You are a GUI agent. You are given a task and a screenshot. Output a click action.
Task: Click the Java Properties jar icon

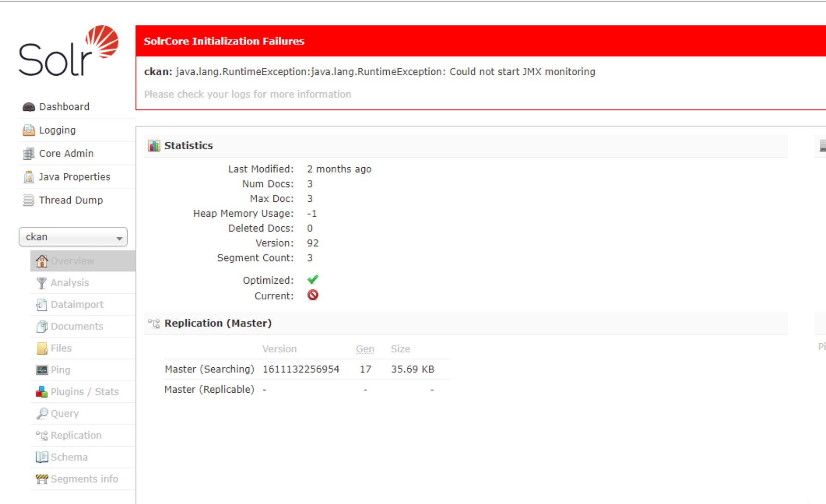click(29, 177)
